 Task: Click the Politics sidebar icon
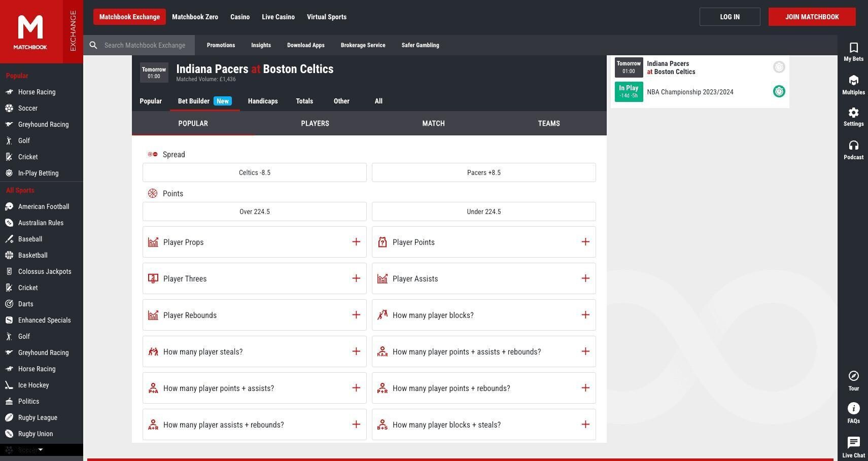(x=9, y=401)
